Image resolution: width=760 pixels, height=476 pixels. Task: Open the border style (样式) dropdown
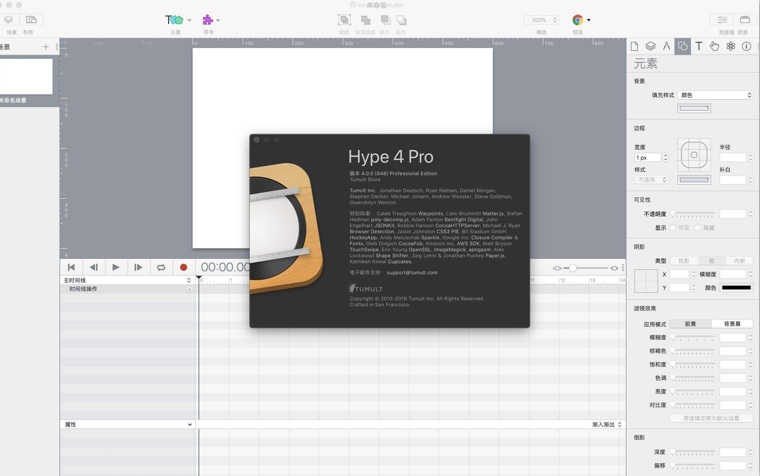click(x=651, y=179)
